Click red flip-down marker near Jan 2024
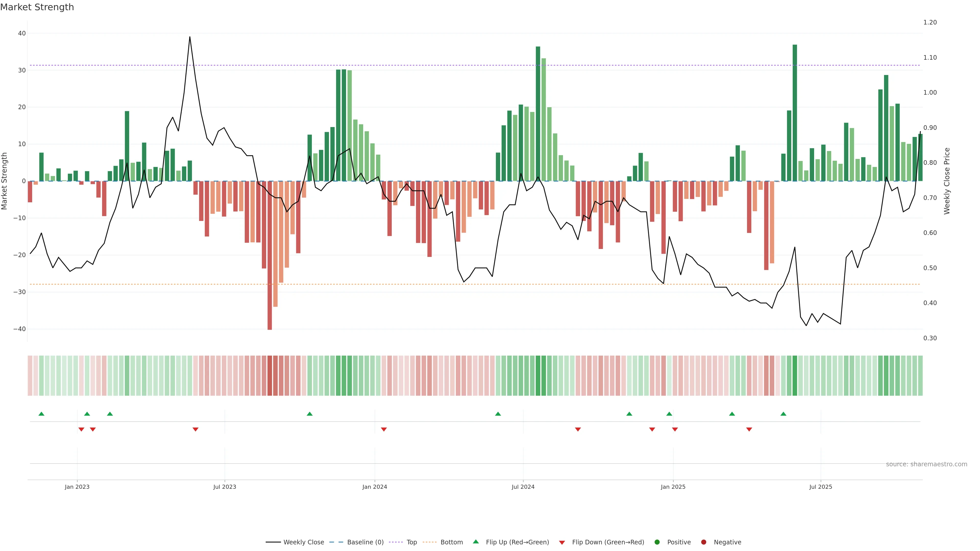The image size is (980, 551). tap(384, 429)
